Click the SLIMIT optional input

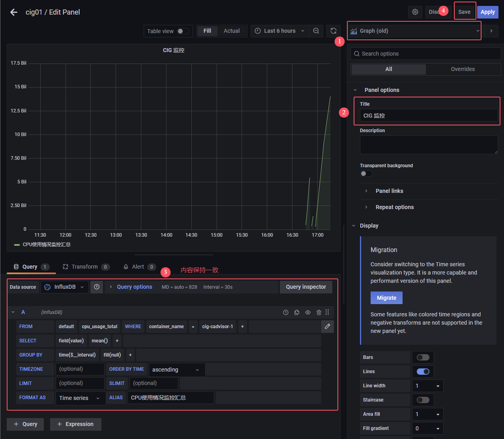(154, 383)
